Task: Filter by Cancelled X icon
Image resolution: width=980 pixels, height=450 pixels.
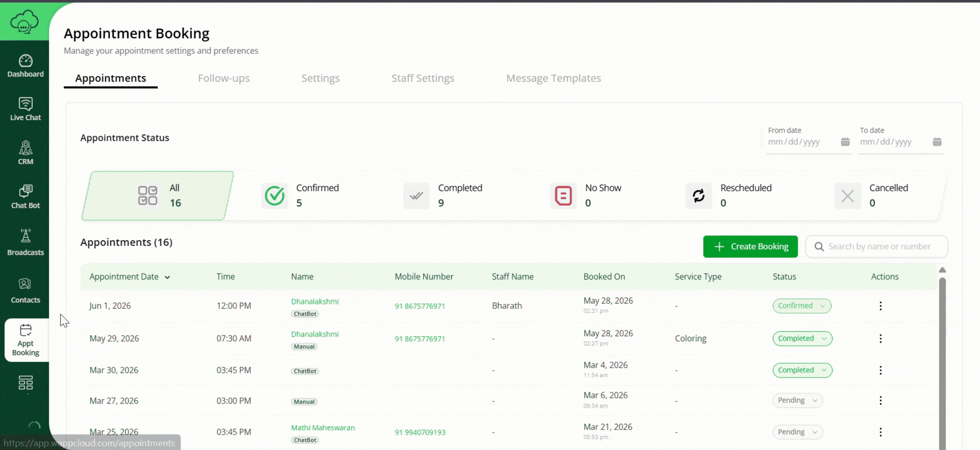Action: click(x=848, y=195)
